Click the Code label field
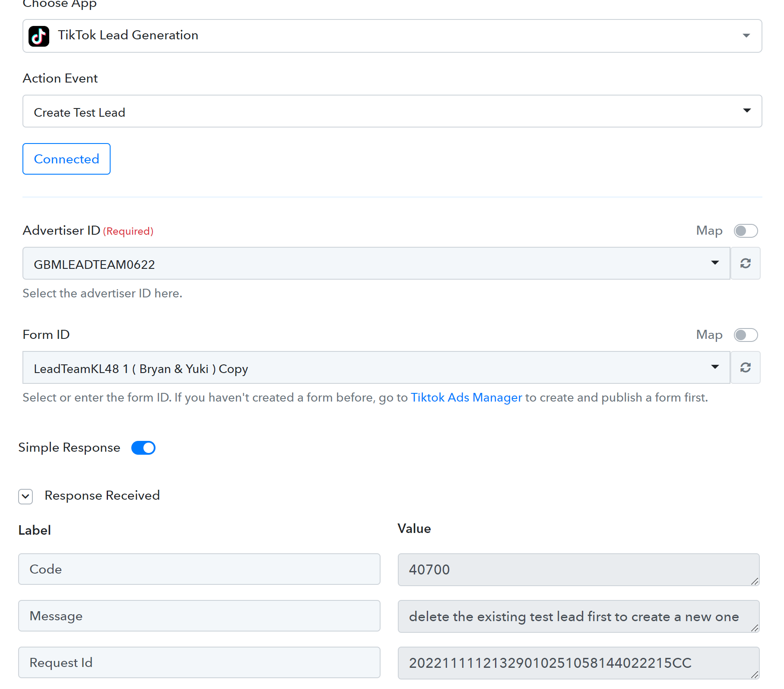 click(199, 569)
